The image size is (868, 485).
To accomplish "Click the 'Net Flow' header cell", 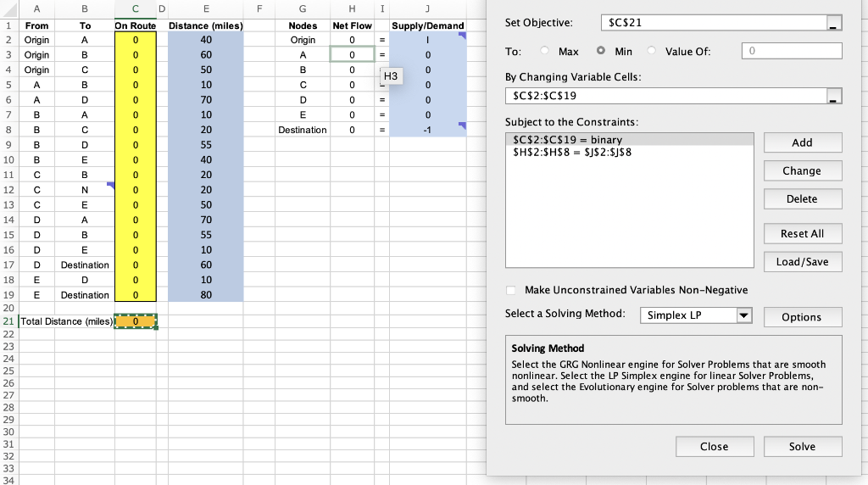I will point(352,26).
